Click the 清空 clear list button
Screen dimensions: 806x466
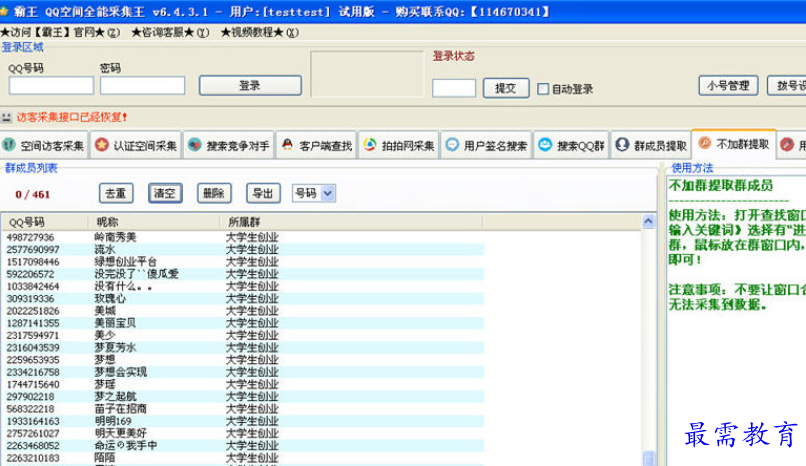tap(165, 193)
